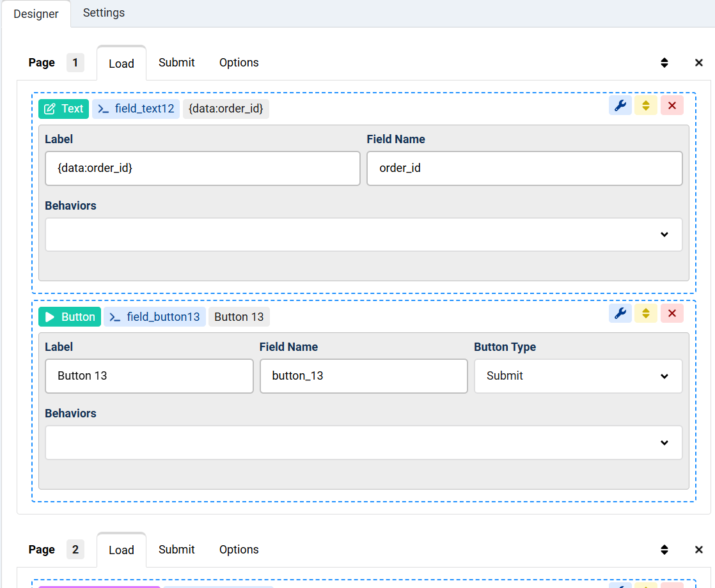Viewport: 715px width, 588px height.
Task: Open the Submit tab of Page 1
Action: coord(177,63)
